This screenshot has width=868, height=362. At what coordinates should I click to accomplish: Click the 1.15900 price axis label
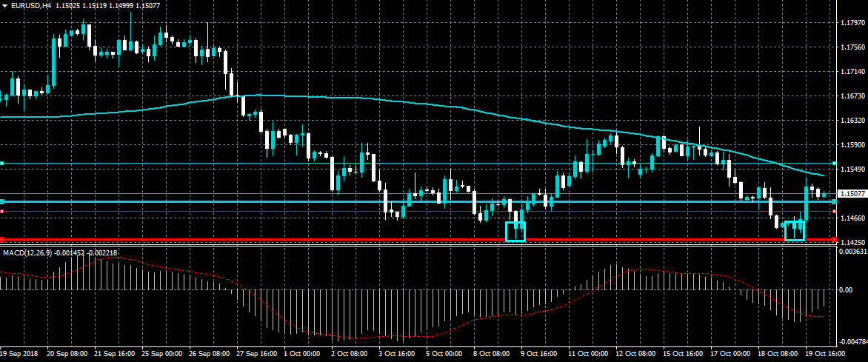point(852,145)
